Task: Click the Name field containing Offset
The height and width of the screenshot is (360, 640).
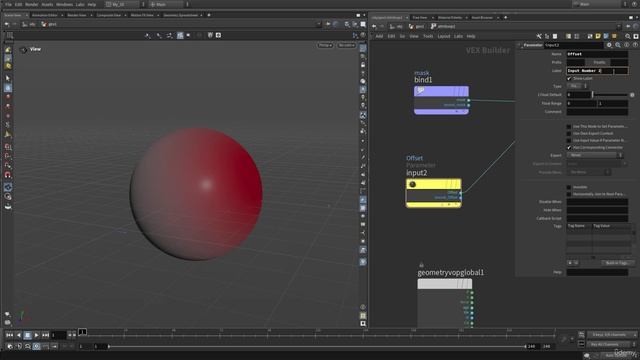Action: pyautogui.click(x=597, y=54)
